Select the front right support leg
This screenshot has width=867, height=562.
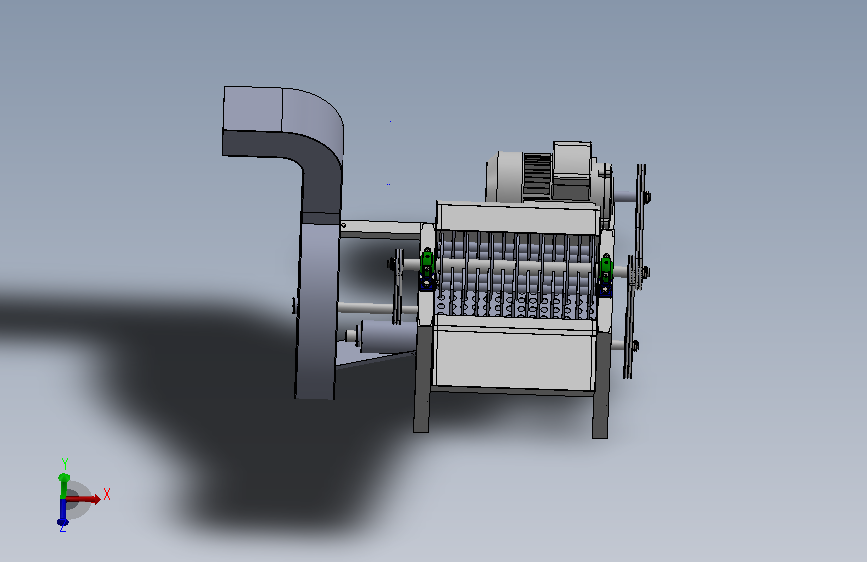coord(601,386)
